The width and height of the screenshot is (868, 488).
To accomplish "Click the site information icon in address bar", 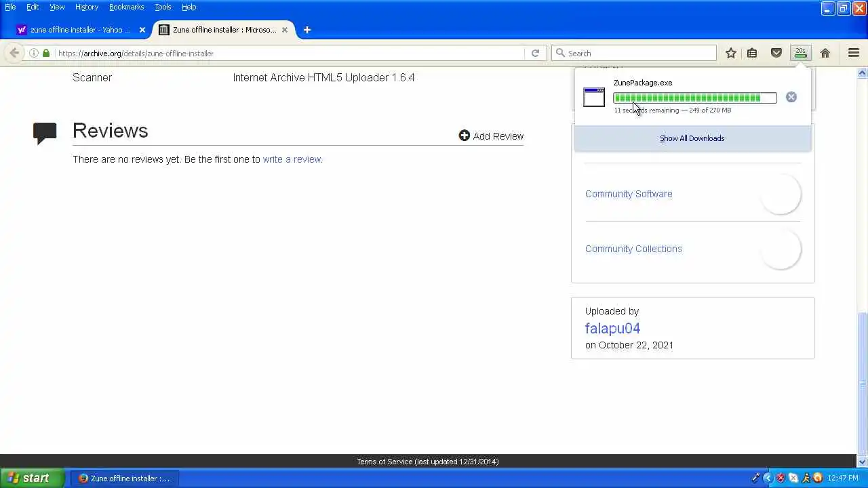I will pyautogui.click(x=34, y=53).
